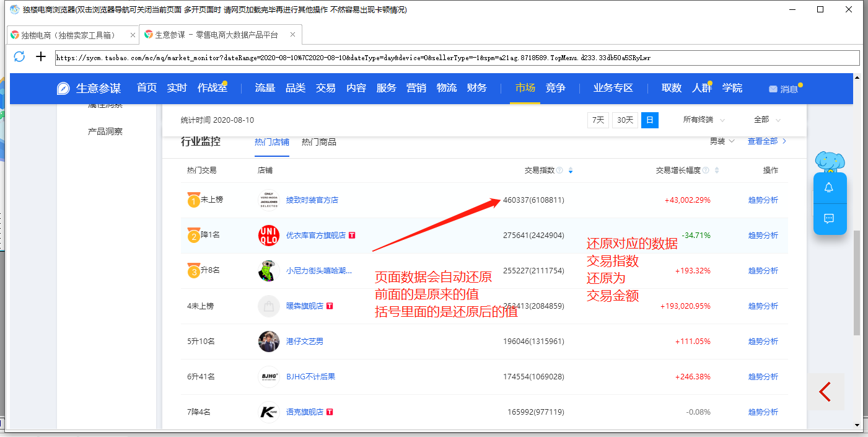Click the 消息 envelope icon
868x437 pixels.
pyautogui.click(x=773, y=89)
